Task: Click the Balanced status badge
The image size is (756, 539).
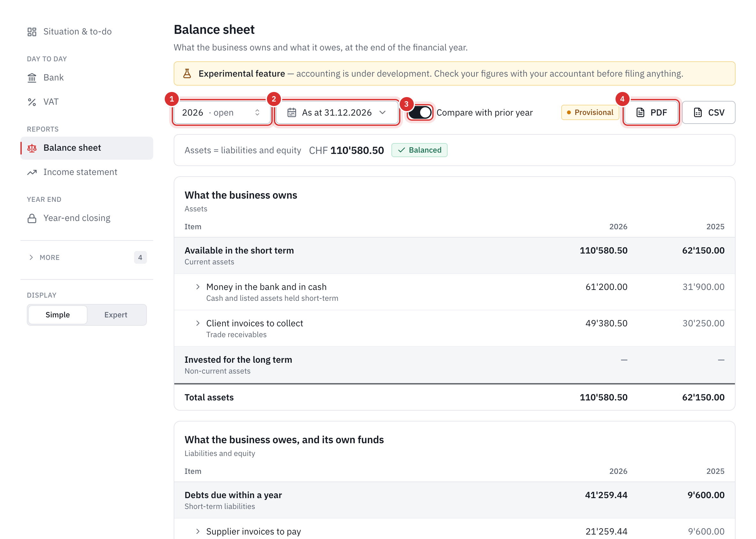Action: pyautogui.click(x=419, y=150)
